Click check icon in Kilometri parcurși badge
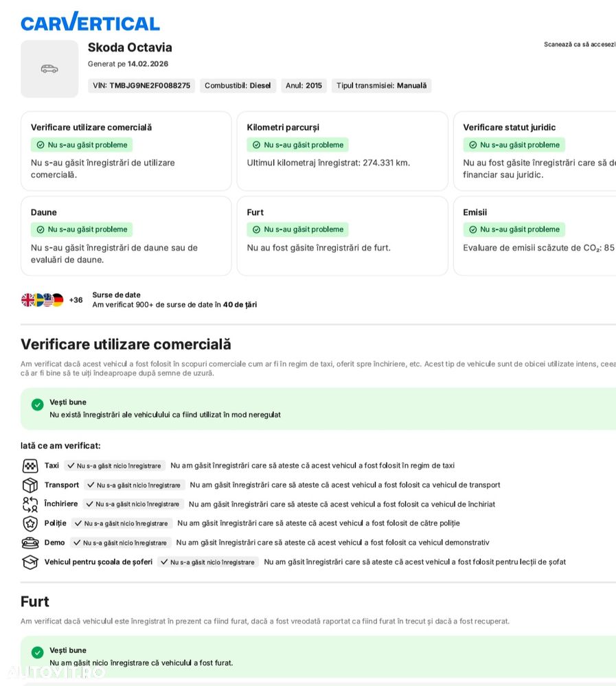The width and height of the screenshot is (616, 686). (x=256, y=145)
